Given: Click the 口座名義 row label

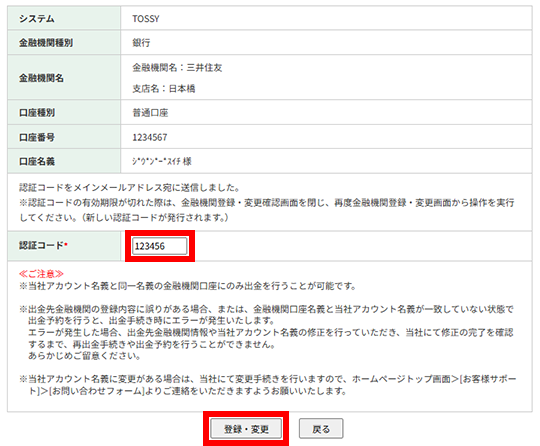Looking at the screenshot, I should 37,161.
